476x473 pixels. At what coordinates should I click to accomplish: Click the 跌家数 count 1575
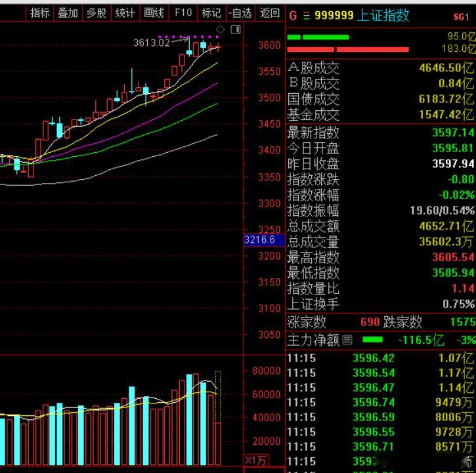[463, 322]
